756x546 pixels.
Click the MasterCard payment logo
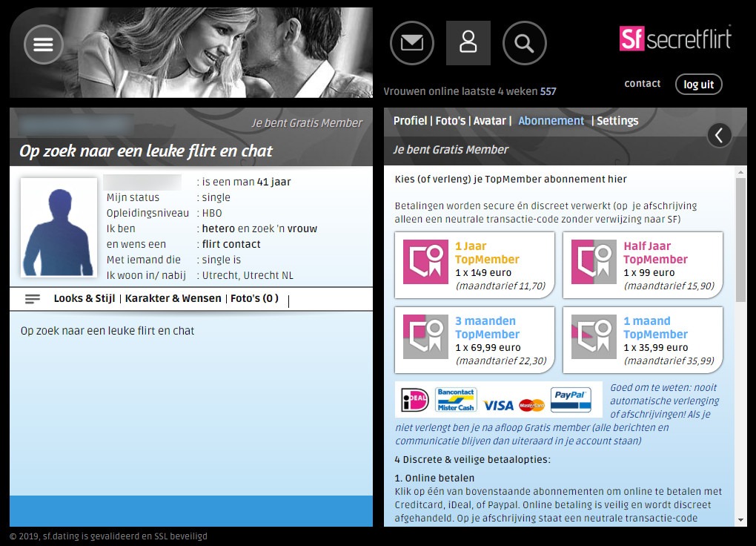tap(532, 405)
